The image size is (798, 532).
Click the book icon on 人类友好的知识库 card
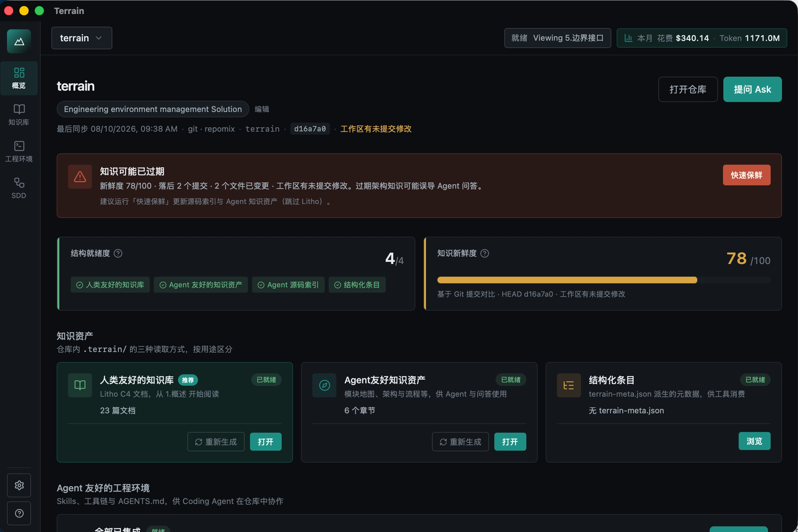(80, 385)
